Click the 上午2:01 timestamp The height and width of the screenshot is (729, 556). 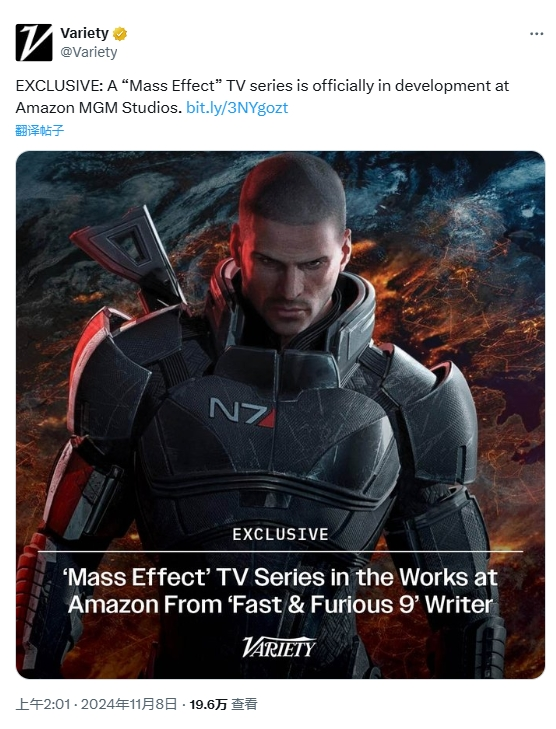[x=43, y=704]
